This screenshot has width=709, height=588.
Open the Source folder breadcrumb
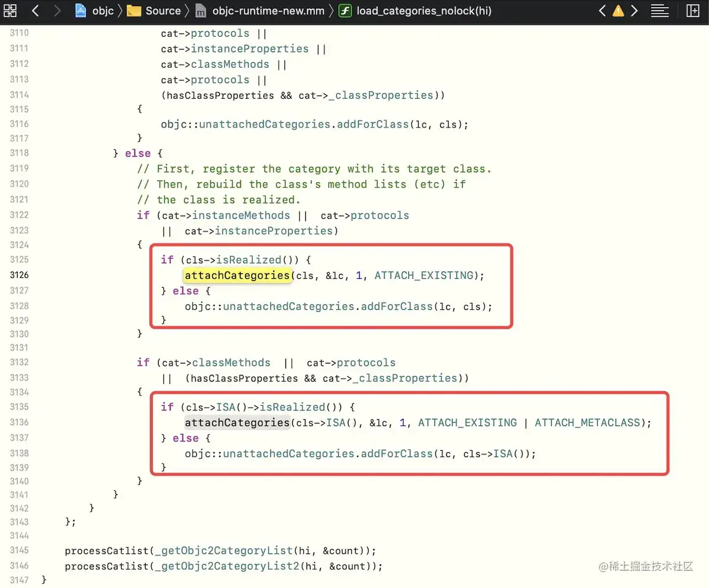(163, 11)
